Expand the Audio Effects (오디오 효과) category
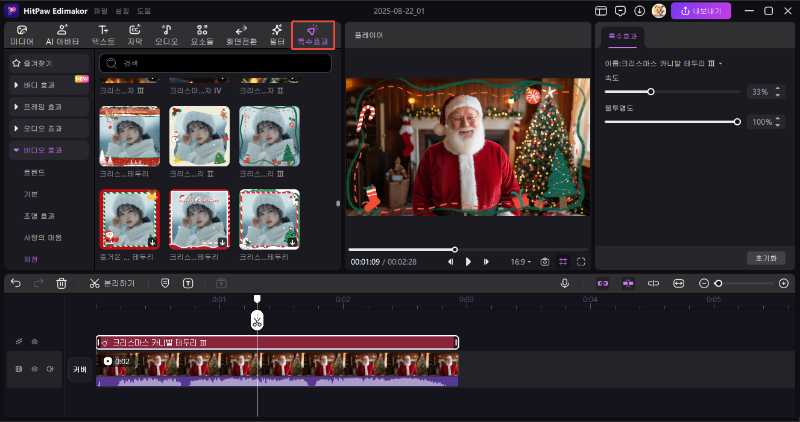 48,129
